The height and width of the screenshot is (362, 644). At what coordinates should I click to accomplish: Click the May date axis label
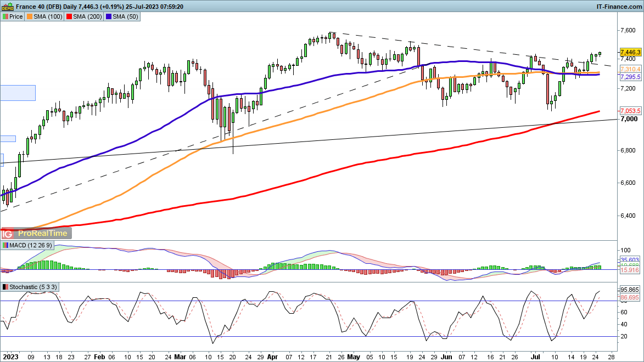click(x=353, y=357)
